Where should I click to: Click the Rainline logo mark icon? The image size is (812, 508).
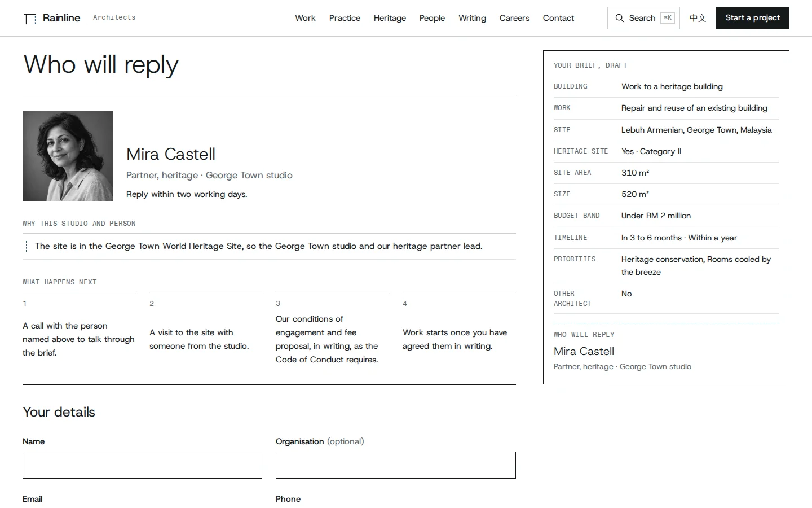pyautogui.click(x=30, y=19)
